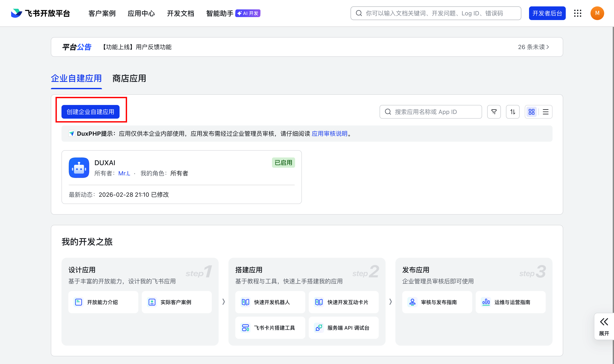This screenshot has width=614, height=364.
Task: Switch to the 商店应用 tab
Action: (129, 79)
